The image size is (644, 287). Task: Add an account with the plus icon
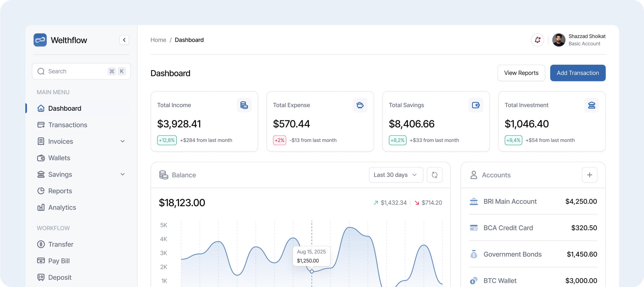pos(590,175)
